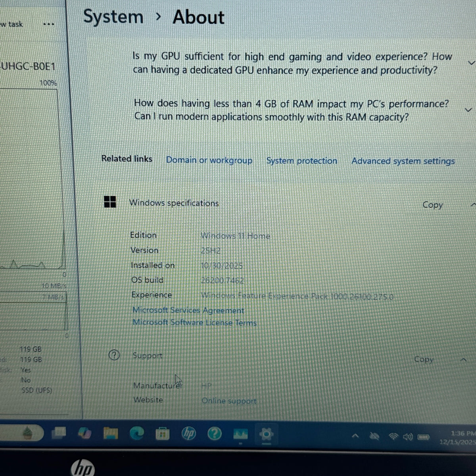
Task: Open System protection link
Action: pyautogui.click(x=301, y=161)
